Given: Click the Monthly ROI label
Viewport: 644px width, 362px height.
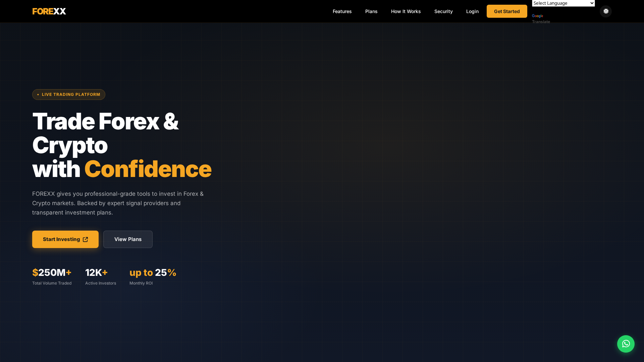Looking at the screenshot, I should pyautogui.click(x=141, y=283).
